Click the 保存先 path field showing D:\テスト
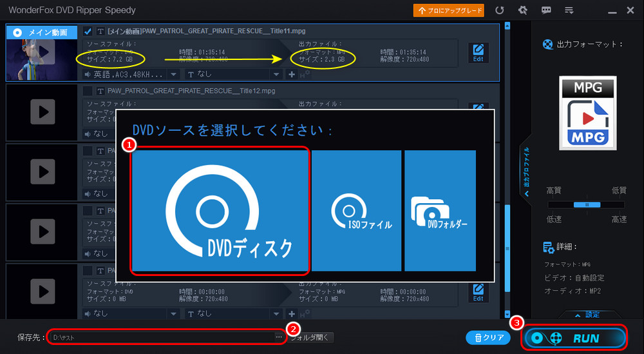Viewport: 644px width, 354px height. [x=163, y=337]
